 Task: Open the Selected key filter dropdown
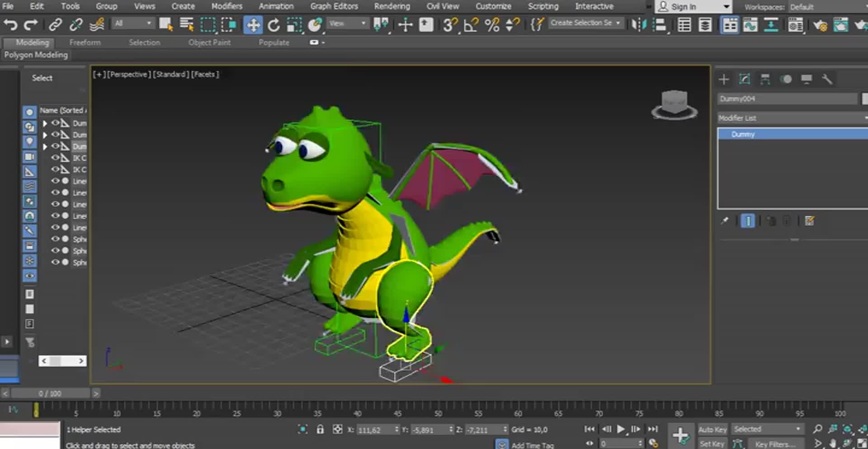[767, 429]
